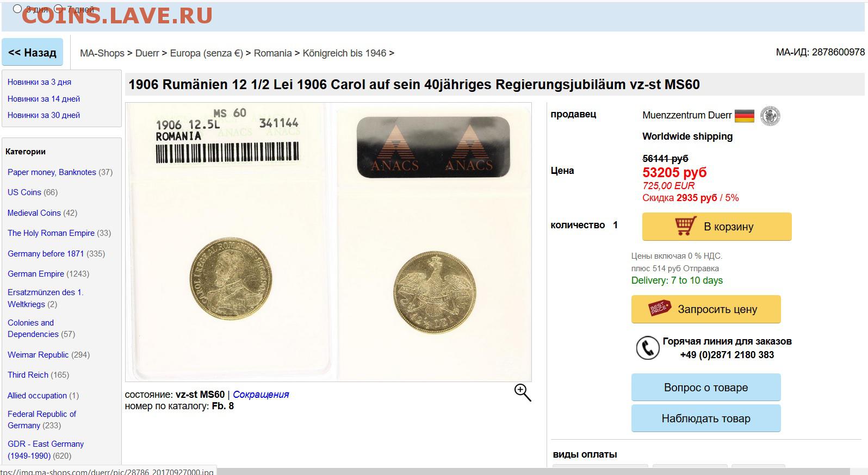Click Наблюдать товар button
868x475 pixels.
tap(706, 418)
